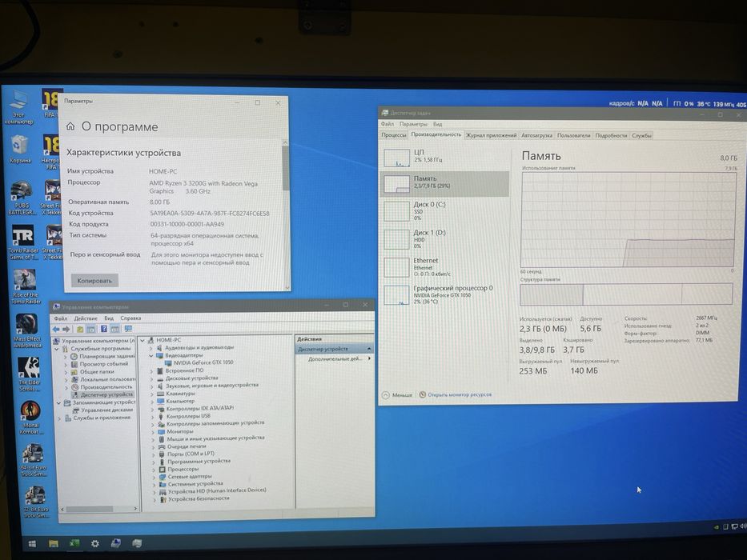The width and height of the screenshot is (747, 560).
Task: Click the help question-mark toolbar icon
Action: [x=103, y=329]
